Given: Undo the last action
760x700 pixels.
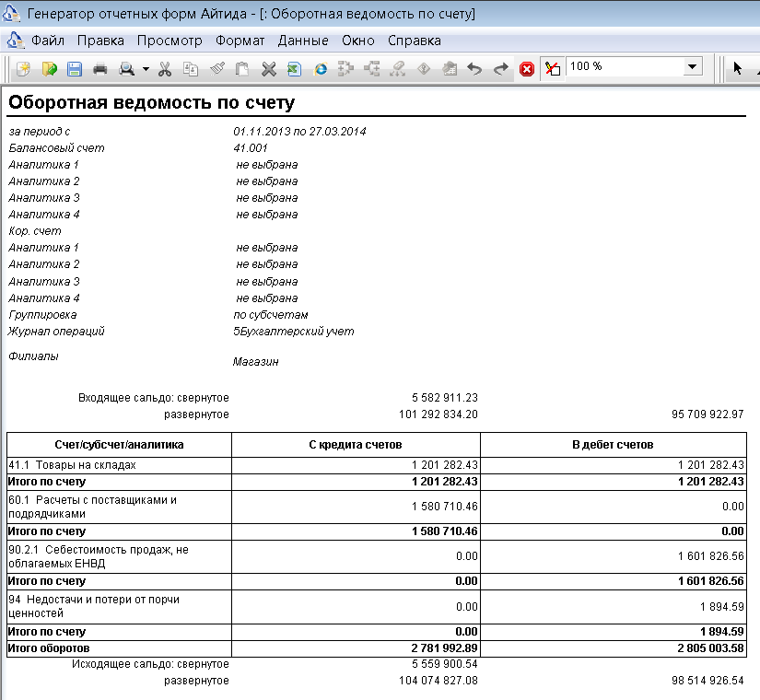Looking at the screenshot, I should 474,69.
